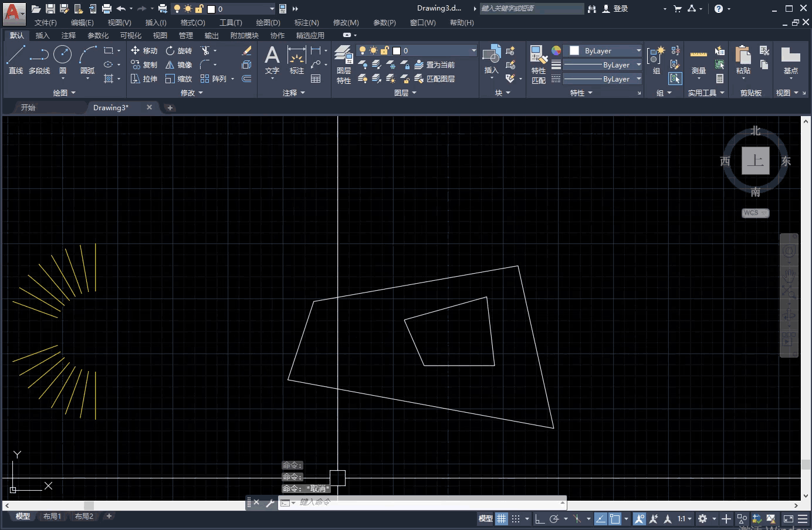
Task: Click the white layer color swatch in the ribbon
Action: 397,50
